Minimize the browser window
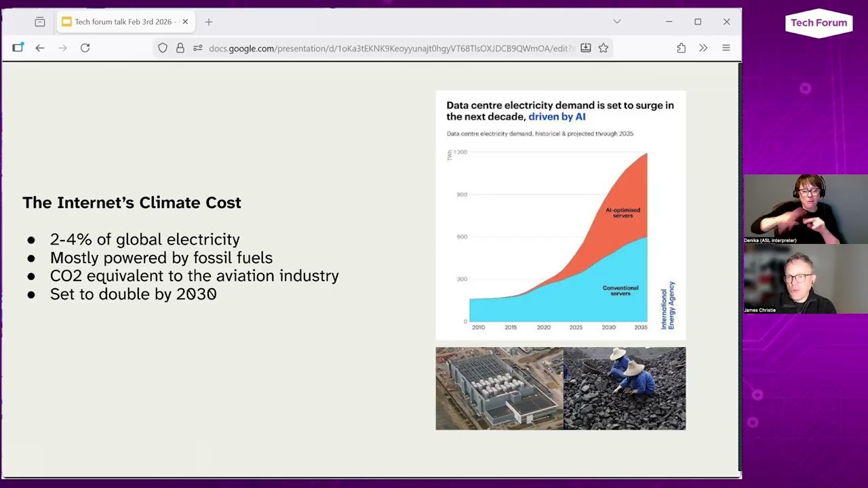Image resolution: width=868 pixels, height=488 pixels. pos(669,22)
